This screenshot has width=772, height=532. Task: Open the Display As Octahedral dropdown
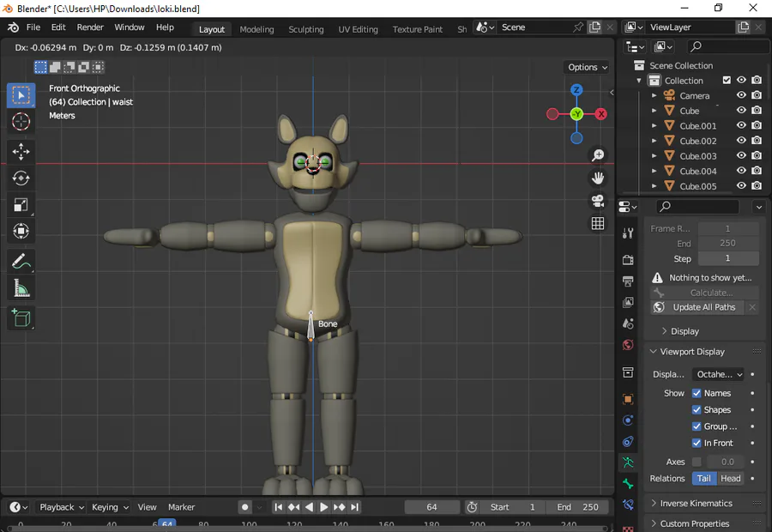click(720, 374)
